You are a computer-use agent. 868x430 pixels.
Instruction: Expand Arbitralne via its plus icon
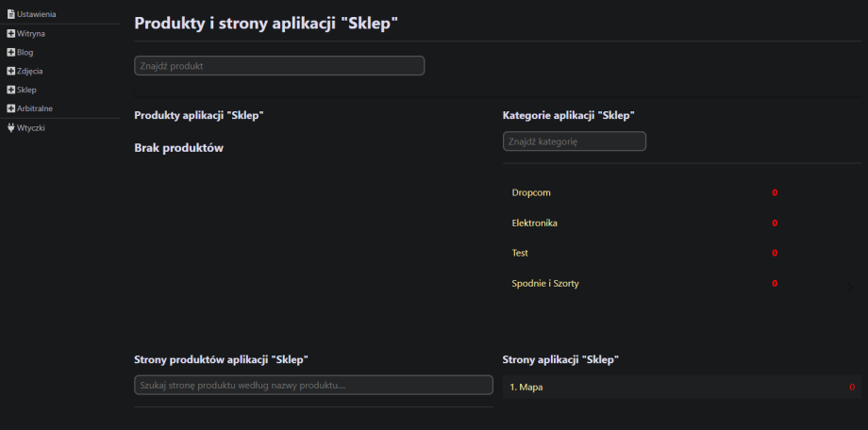pyautogui.click(x=11, y=108)
